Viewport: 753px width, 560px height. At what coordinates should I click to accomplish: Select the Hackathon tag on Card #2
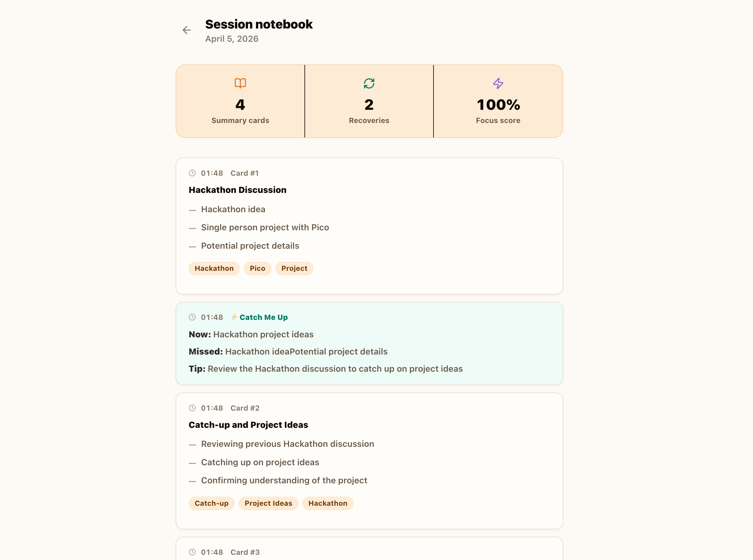pyautogui.click(x=327, y=503)
